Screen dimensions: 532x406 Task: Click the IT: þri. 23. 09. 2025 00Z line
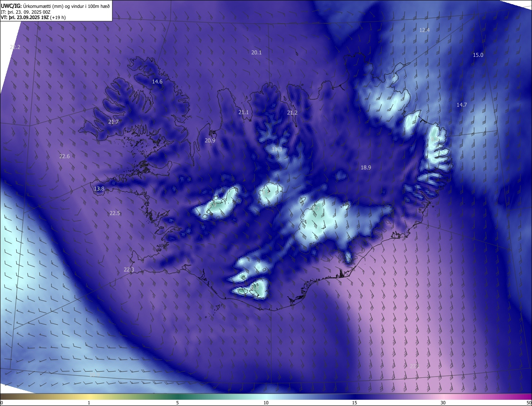point(26,12)
